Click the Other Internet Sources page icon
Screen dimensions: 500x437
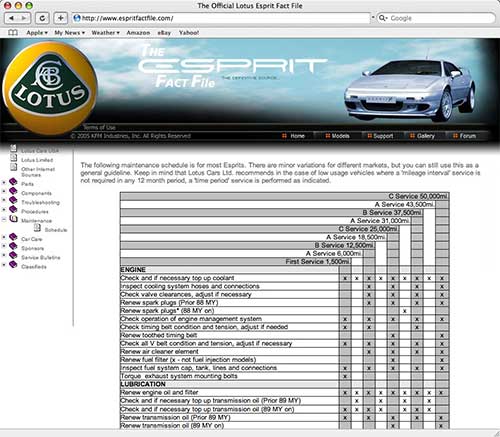pyautogui.click(x=13, y=167)
